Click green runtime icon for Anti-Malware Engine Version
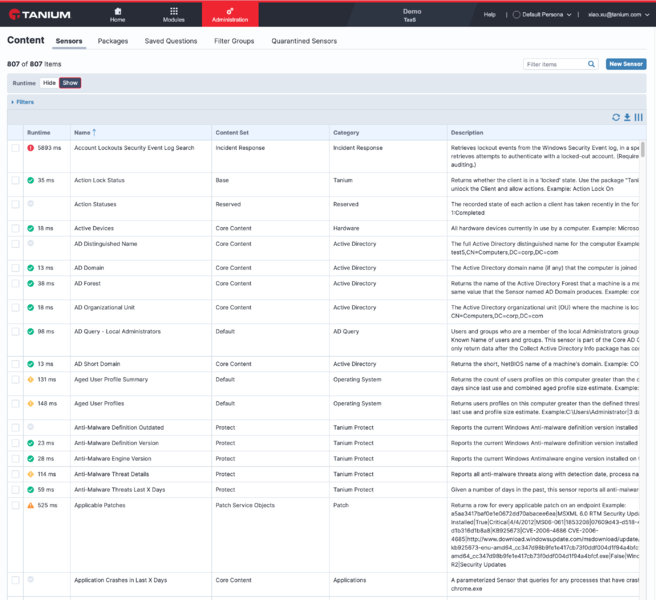Image resolution: width=656 pixels, height=600 pixels. [x=31, y=459]
